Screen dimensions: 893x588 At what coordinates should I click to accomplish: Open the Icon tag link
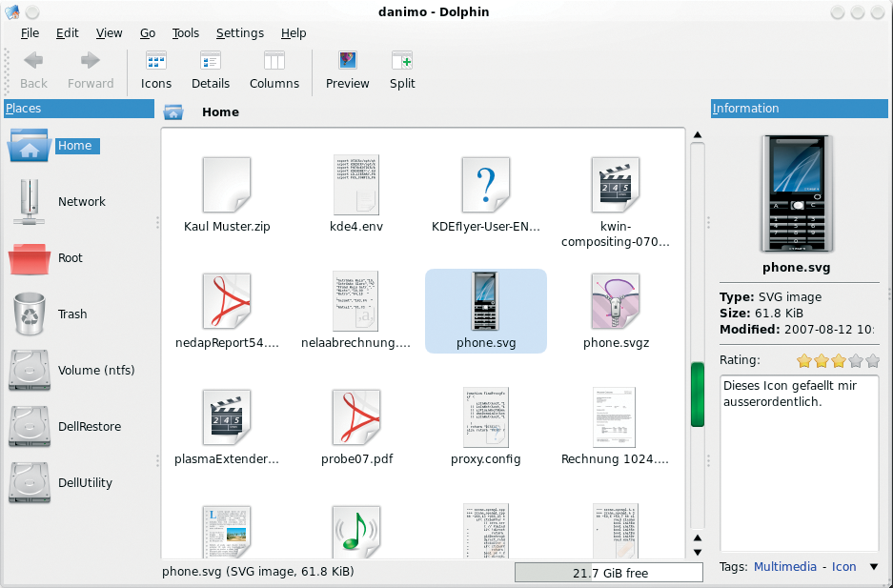click(843, 566)
